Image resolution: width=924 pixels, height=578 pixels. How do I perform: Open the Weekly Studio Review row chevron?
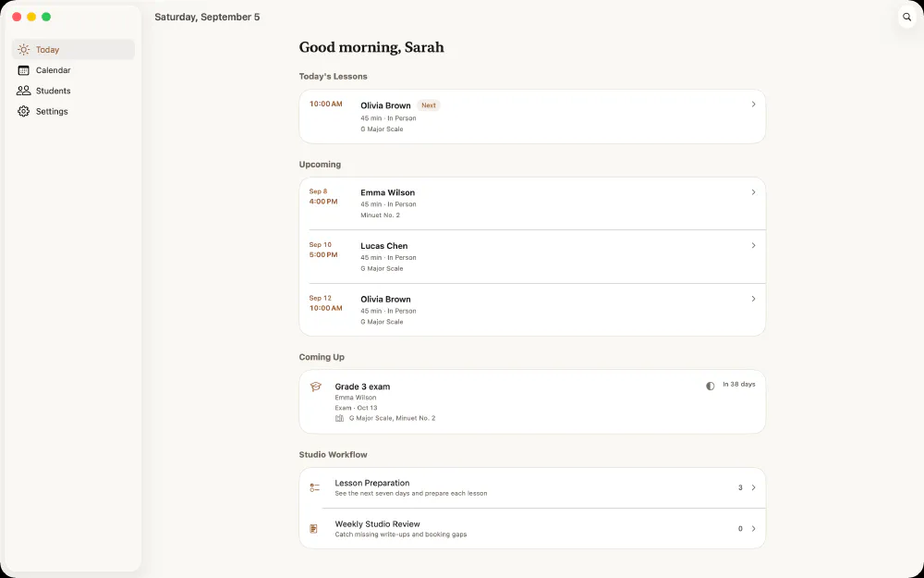click(x=753, y=529)
